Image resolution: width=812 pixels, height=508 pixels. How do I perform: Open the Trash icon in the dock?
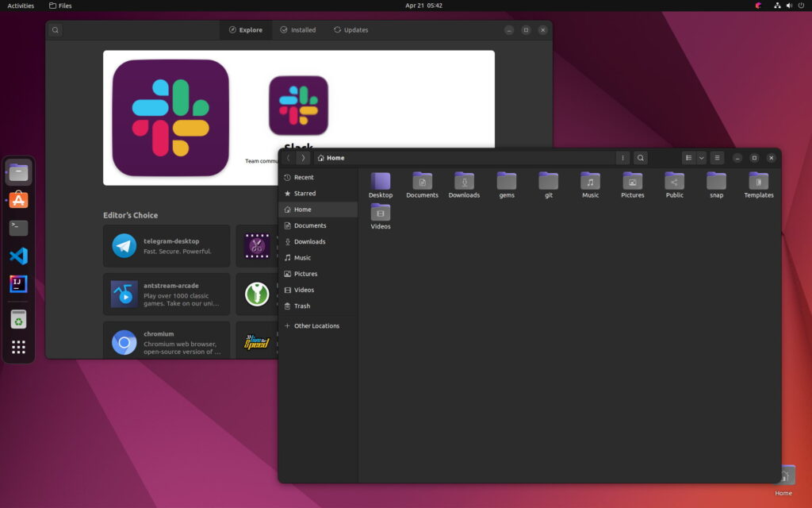(19, 319)
